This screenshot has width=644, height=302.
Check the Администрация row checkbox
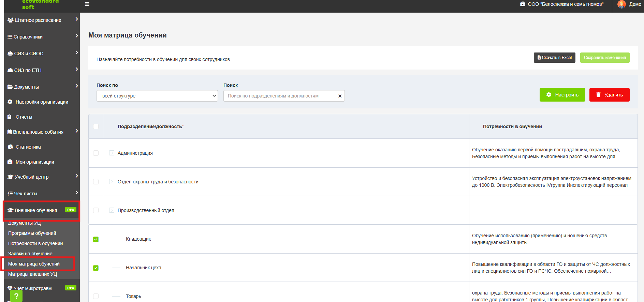click(96, 153)
